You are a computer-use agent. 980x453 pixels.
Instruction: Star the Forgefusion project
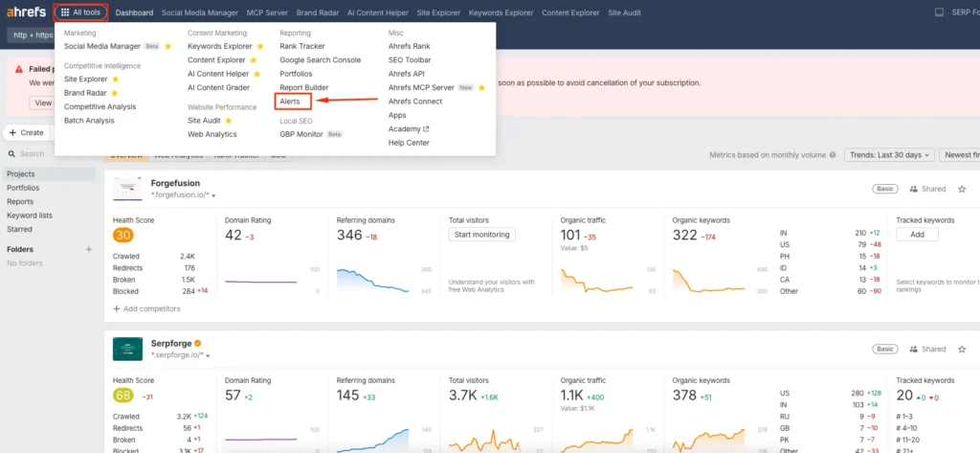tap(962, 189)
